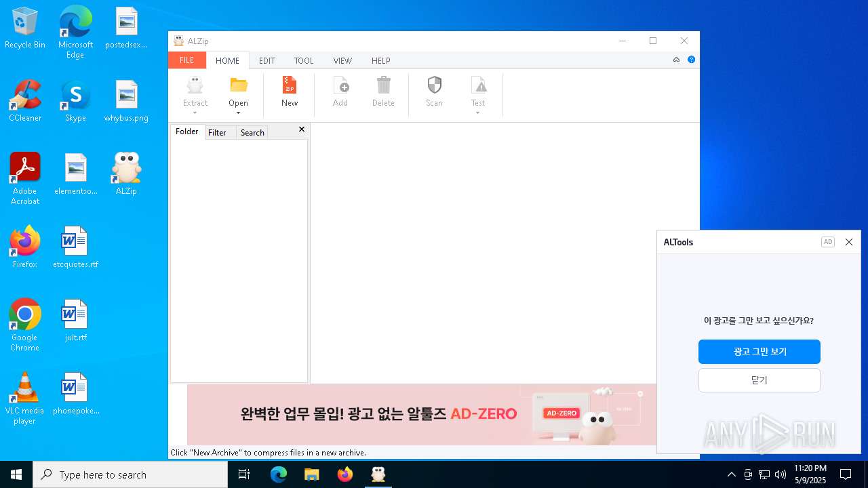Select the ALZip desktop shortcut
This screenshot has width=868, height=488.
point(126,174)
